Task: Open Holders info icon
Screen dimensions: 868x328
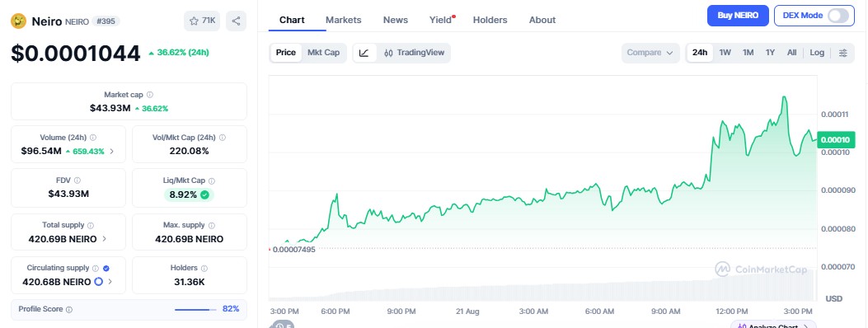Action: (204, 268)
